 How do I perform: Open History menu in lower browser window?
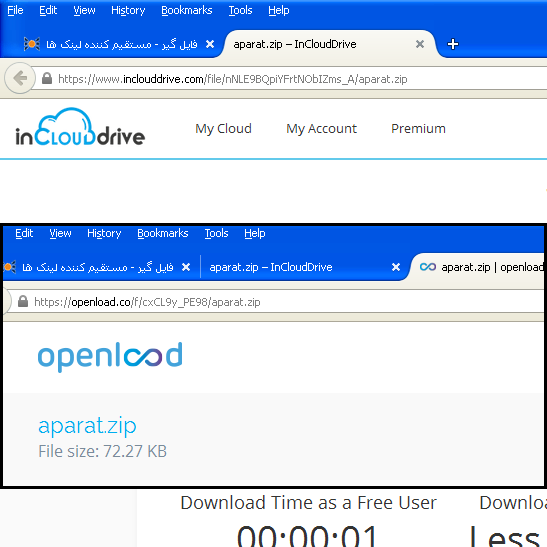(104, 233)
